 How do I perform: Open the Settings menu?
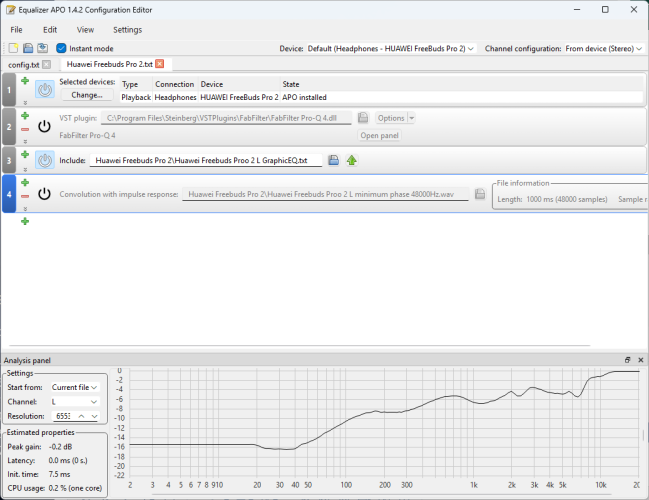click(x=127, y=30)
